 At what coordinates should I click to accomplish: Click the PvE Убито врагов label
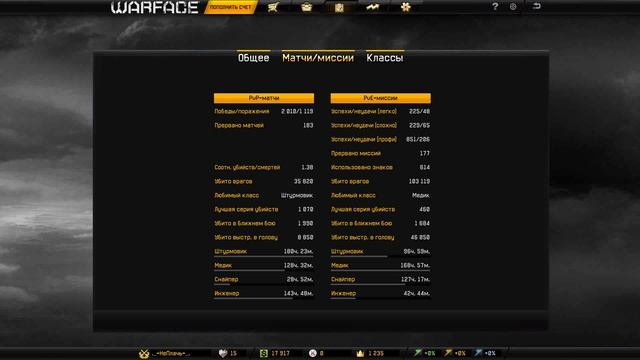click(350, 181)
